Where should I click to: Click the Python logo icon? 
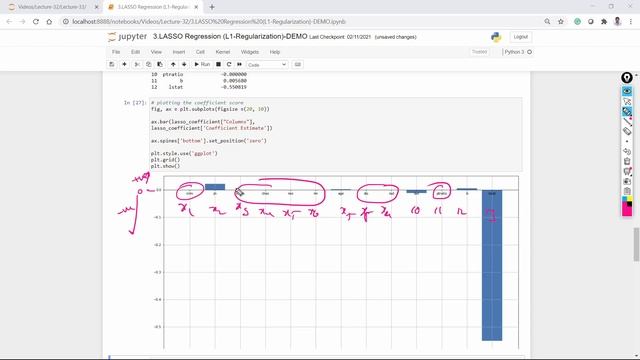click(x=496, y=37)
